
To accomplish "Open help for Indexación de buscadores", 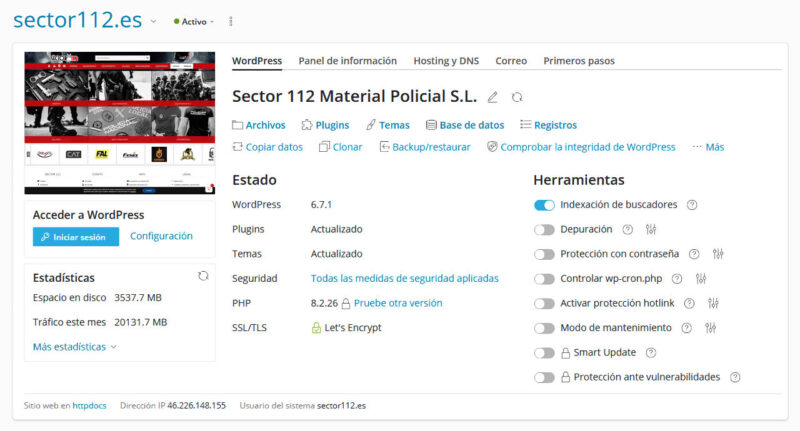I will 692,205.
